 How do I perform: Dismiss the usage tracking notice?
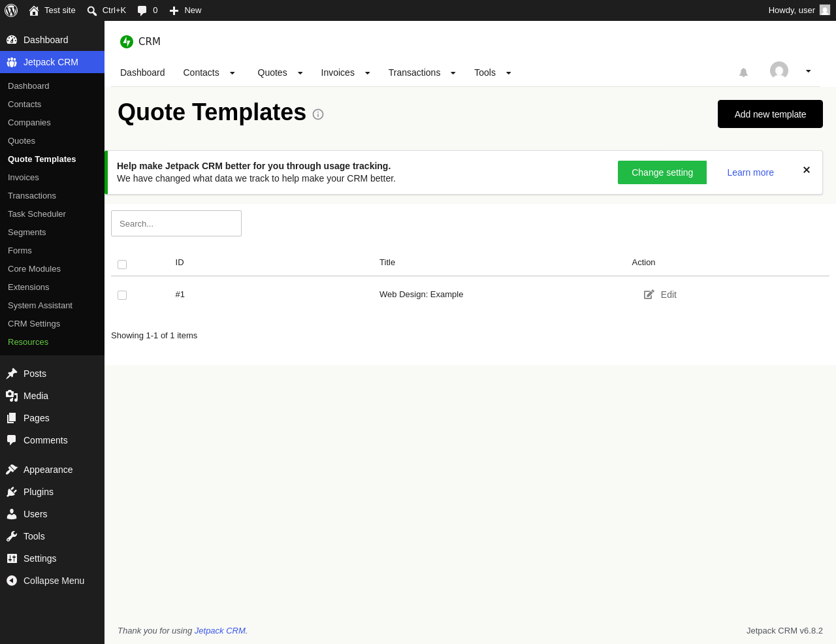point(807,170)
